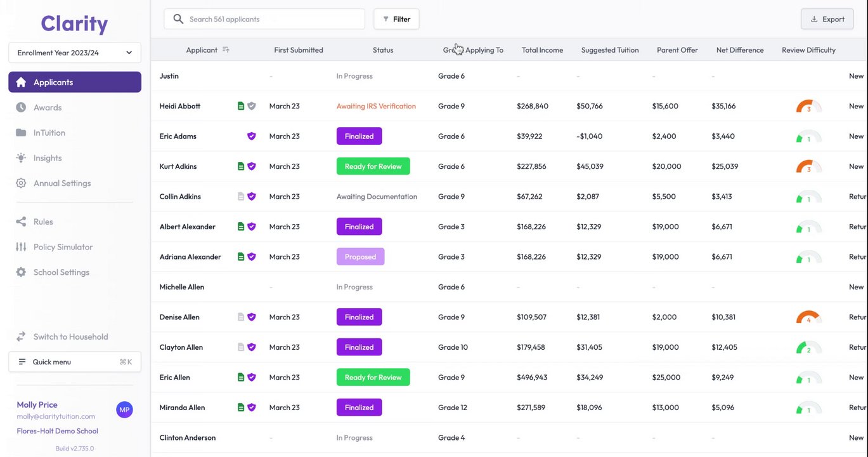
Task: Open the Policy Simulator page
Action: pyautogui.click(x=63, y=247)
